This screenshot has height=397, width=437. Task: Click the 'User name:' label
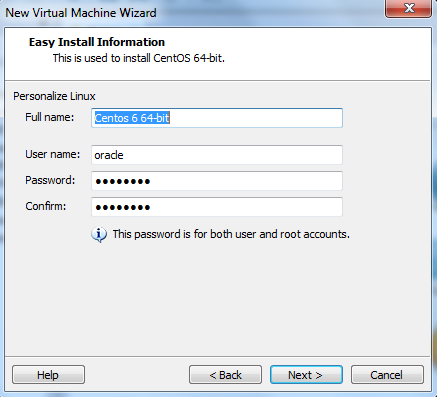53,154
